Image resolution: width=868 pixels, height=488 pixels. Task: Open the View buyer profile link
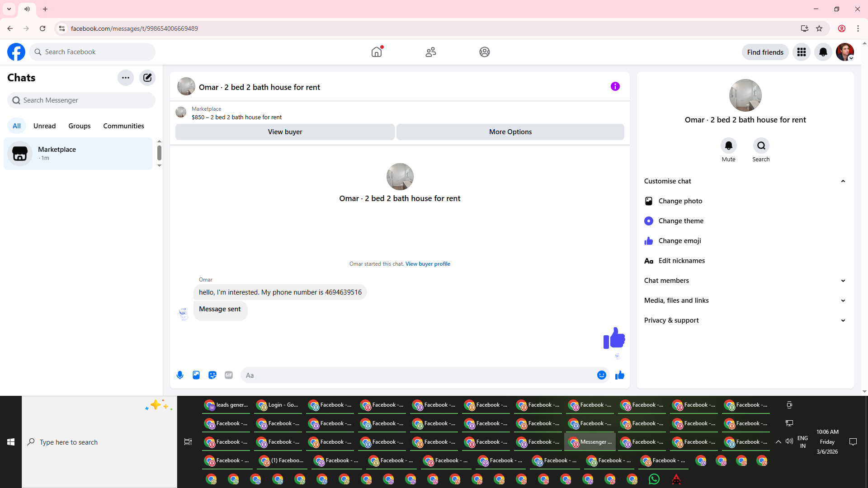(x=428, y=264)
